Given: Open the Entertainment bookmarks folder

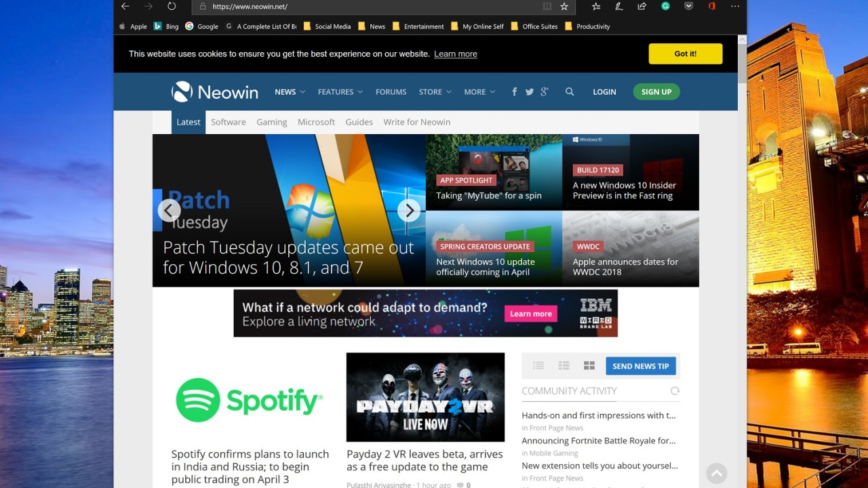Looking at the screenshot, I should [x=418, y=26].
